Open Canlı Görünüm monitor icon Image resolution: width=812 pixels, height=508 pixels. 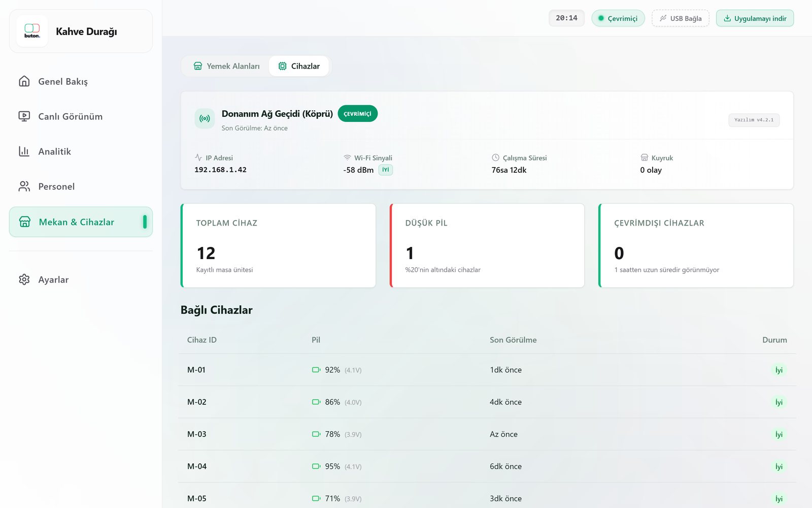24,116
